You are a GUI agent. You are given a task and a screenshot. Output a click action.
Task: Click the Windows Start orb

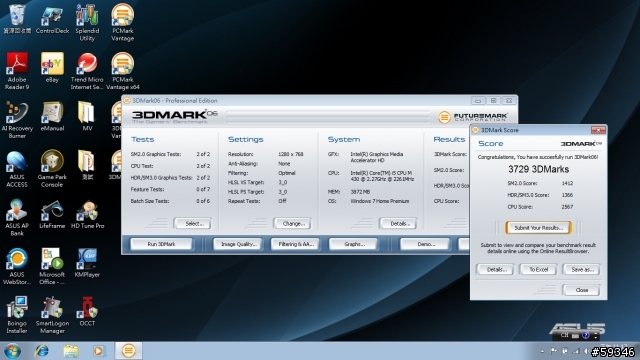click(x=12, y=351)
